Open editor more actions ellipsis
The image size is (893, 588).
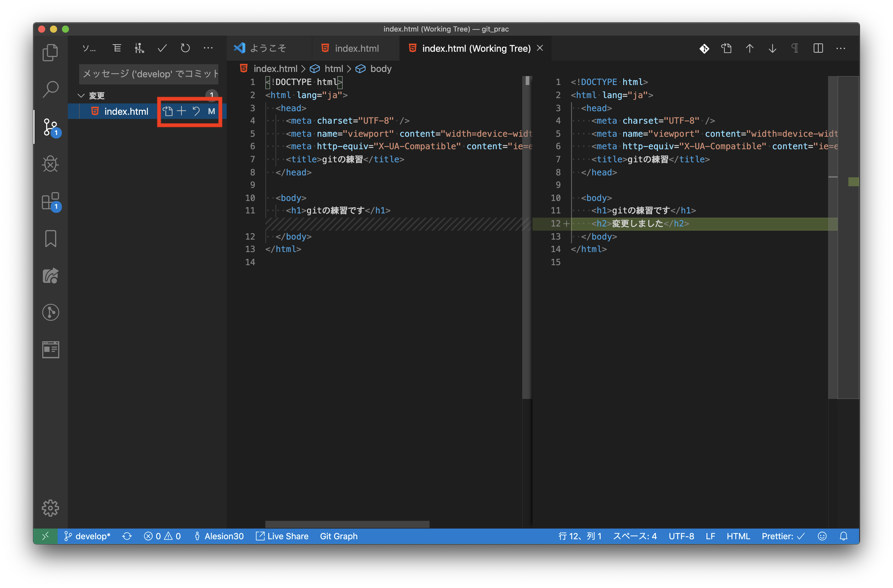pos(841,48)
